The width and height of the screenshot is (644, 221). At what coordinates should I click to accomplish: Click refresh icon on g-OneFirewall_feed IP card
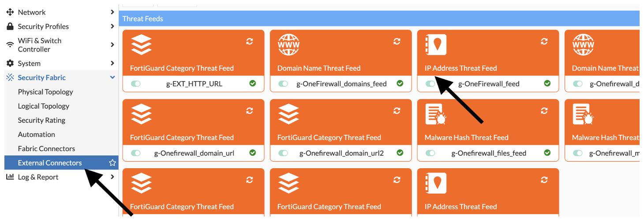pyautogui.click(x=544, y=41)
